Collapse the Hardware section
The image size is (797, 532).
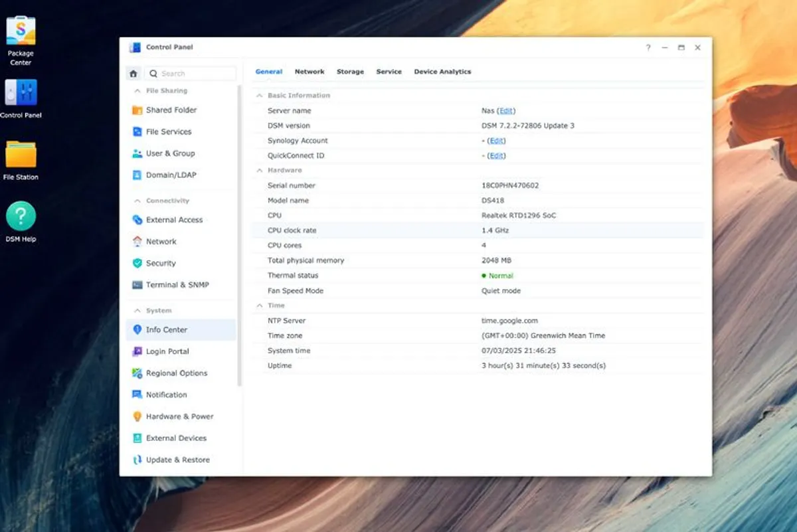point(260,171)
